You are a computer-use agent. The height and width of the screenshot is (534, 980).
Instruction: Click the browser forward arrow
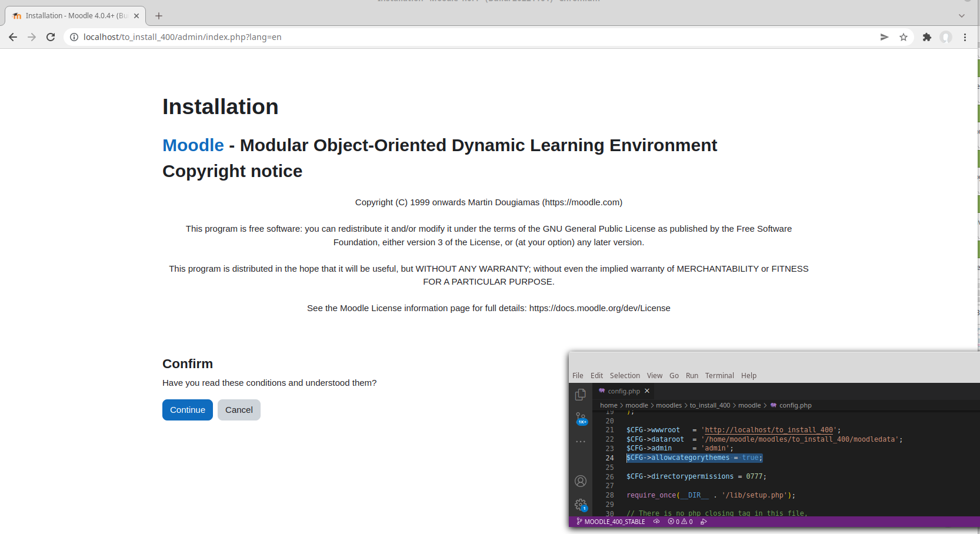click(x=32, y=37)
